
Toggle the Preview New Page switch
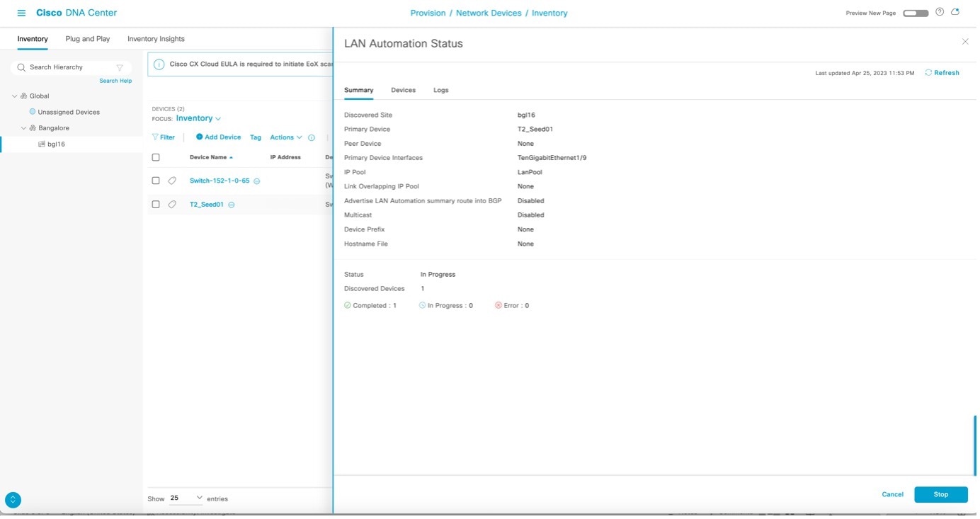tap(916, 13)
